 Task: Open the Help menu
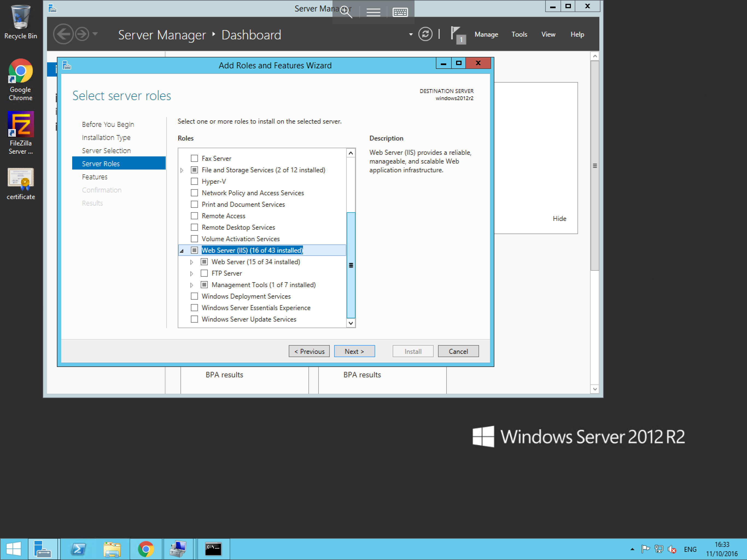point(577,34)
